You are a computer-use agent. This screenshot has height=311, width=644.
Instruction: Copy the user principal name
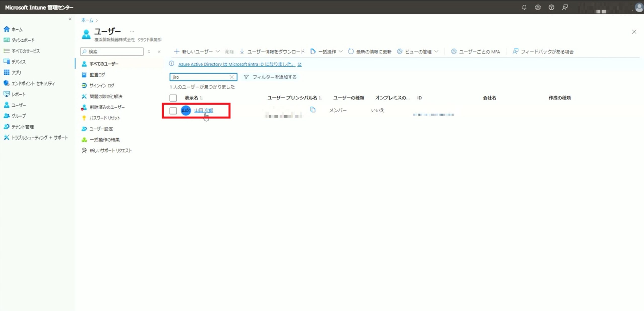313,110
